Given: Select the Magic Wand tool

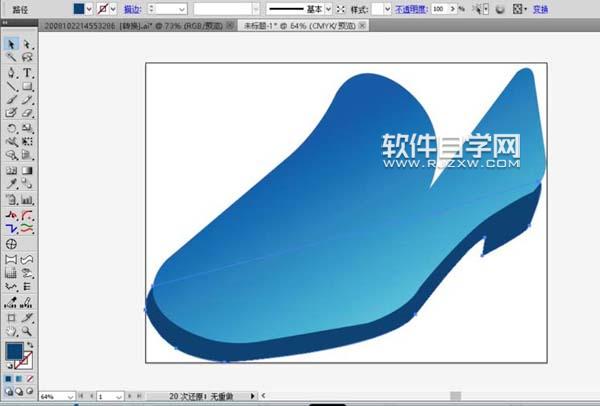Looking at the screenshot, I should tap(11, 57).
